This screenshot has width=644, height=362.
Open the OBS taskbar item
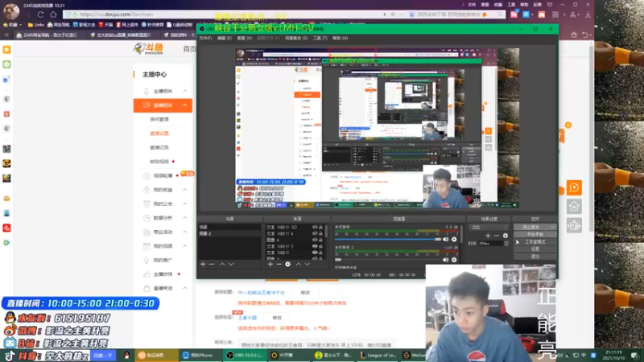point(245,355)
